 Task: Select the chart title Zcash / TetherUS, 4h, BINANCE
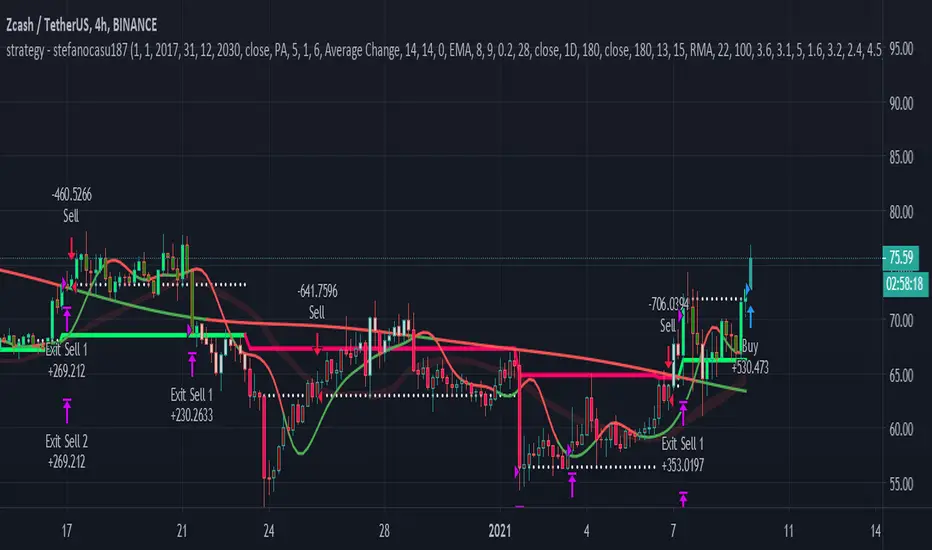coord(81,25)
